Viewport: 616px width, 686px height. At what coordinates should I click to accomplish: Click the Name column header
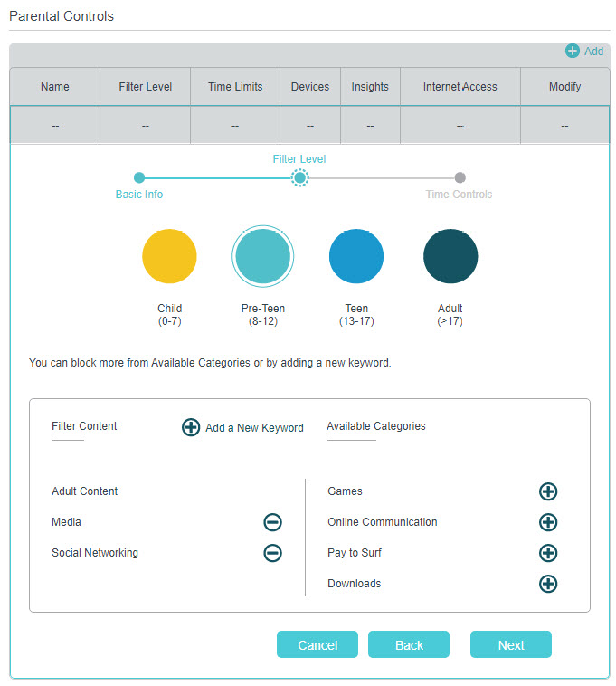tap(54, 87)
